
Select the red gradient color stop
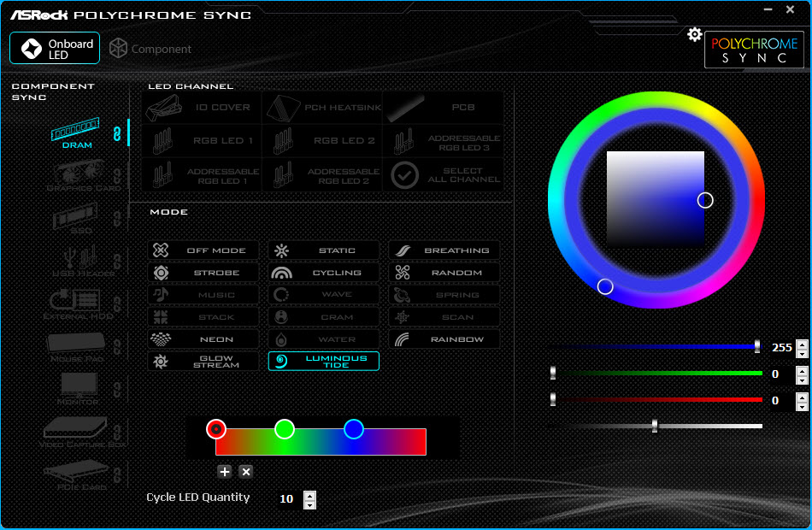click(x=216, y=429)
